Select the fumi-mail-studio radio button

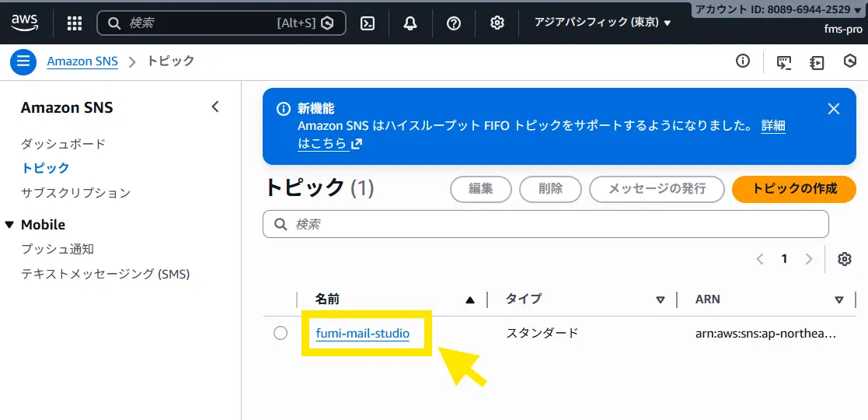click(281, 333)
